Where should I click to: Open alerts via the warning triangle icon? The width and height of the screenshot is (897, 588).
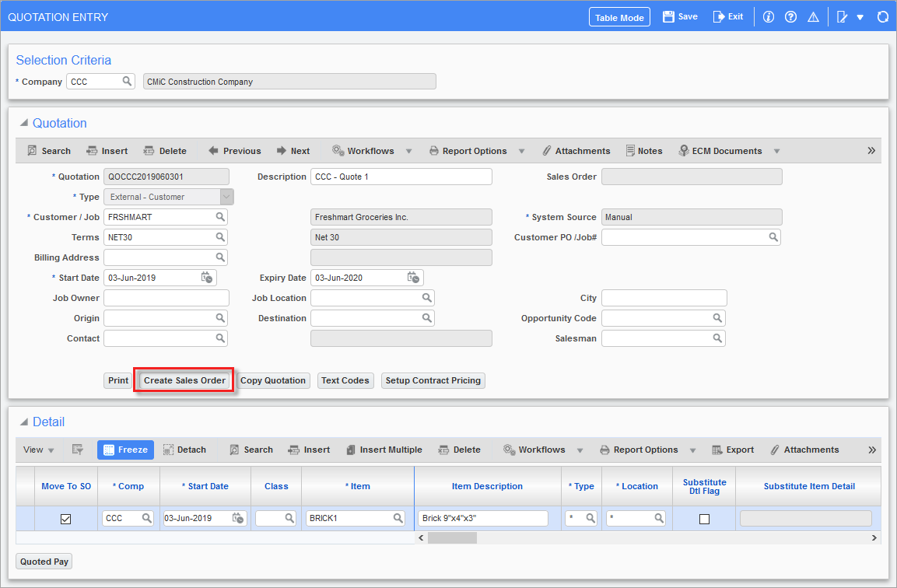(x=814, y=16)
